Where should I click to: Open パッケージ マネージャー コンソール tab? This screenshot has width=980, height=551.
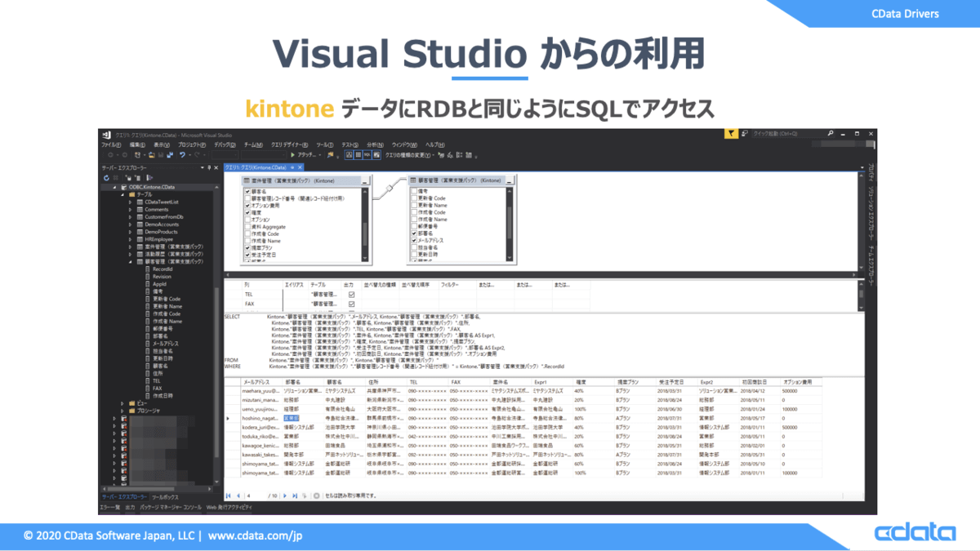point(171,508)
